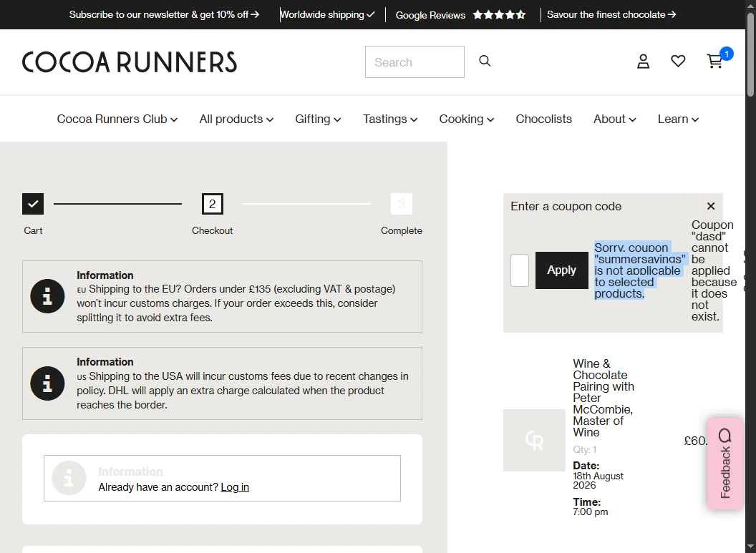Image resolution: width=756 pixels, height=553 pixels.
Task: Expand the All products menu
Action: click(236, 119)
